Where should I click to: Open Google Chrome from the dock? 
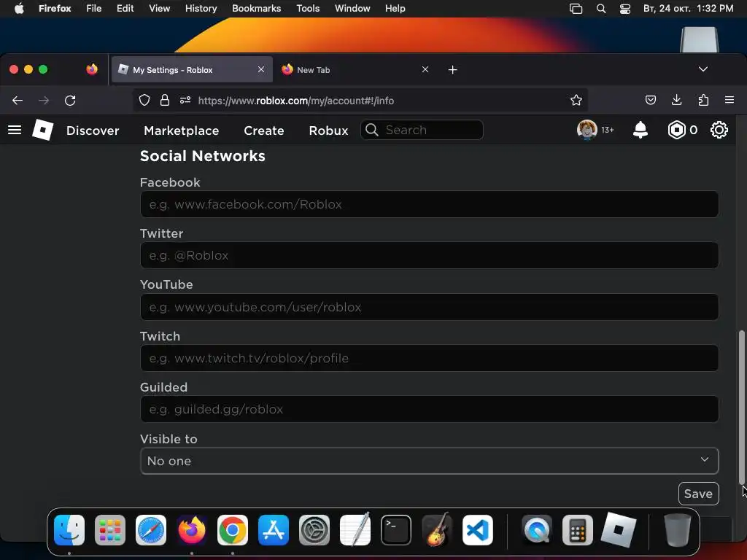point(233,530)
